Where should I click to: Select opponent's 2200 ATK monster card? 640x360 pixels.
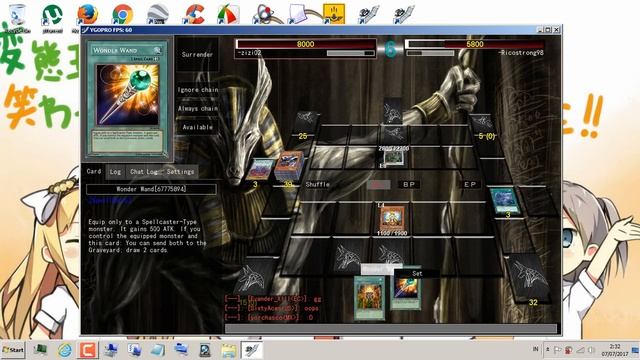[x=393, y=158]
